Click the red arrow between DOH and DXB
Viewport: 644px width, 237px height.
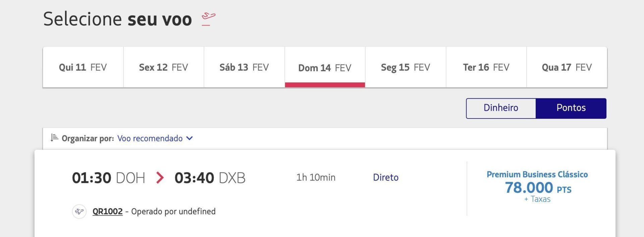[x=160, y=178]
